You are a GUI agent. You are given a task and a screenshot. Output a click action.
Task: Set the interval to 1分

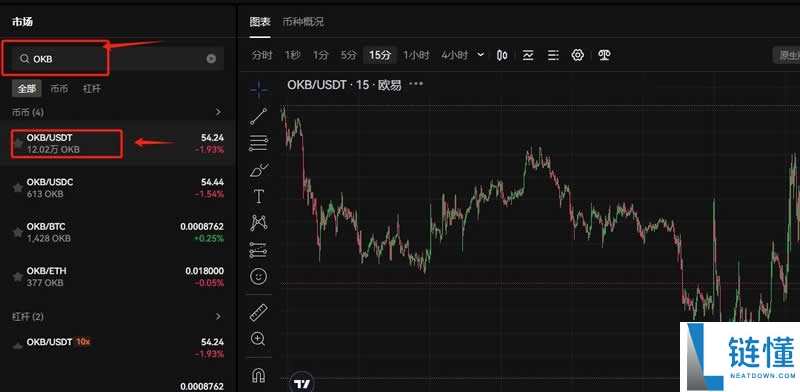tap(321, 55)
